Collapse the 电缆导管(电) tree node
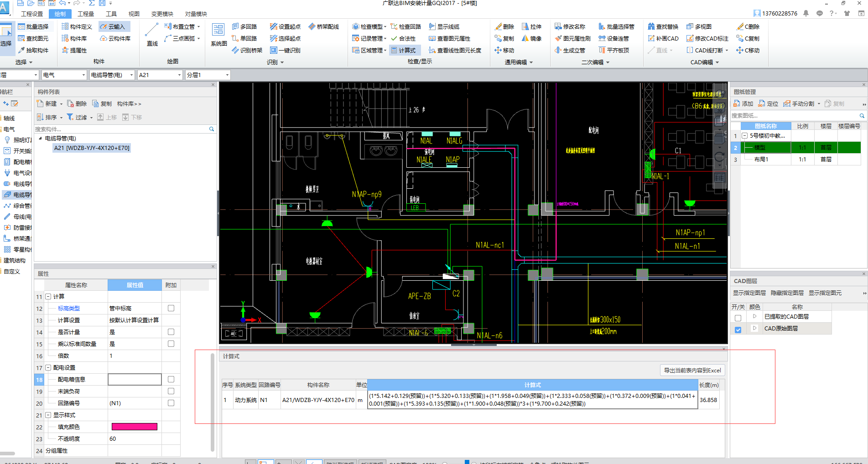This screenshot has height=464, width=868. pos(40,138)
